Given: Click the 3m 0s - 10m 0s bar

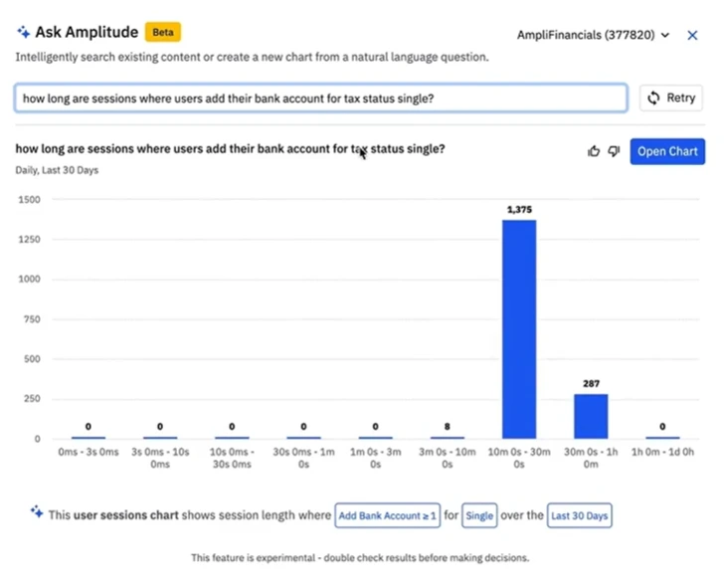Looking at the screenshot, I should point(447,437).
